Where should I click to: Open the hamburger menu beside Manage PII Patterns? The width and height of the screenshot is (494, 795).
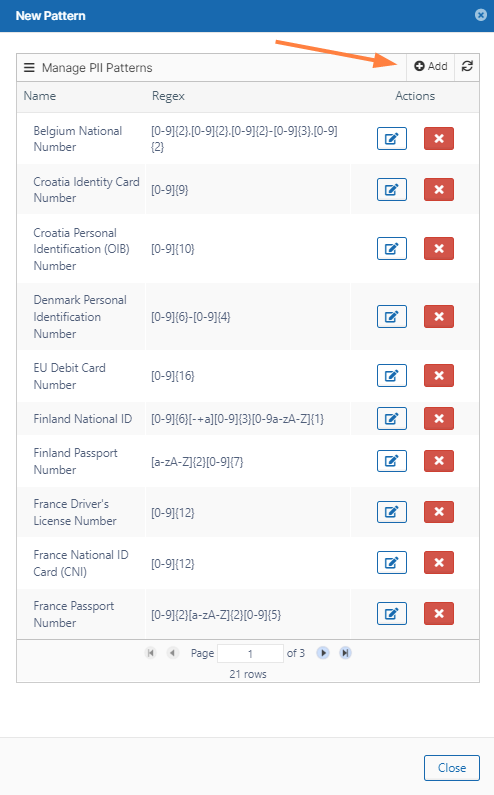[x=29, y=67]
